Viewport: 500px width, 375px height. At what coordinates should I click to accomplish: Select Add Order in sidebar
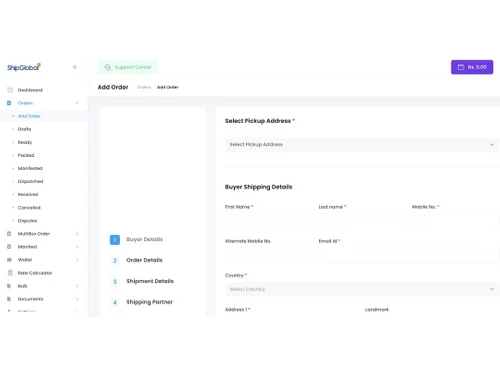(x=29, y=116)
